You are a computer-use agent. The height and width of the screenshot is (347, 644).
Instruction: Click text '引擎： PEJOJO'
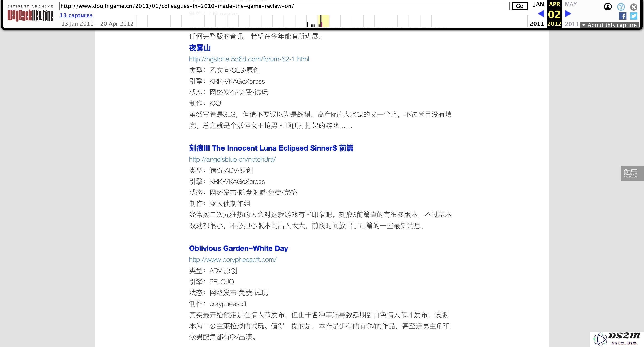point(211,282)
